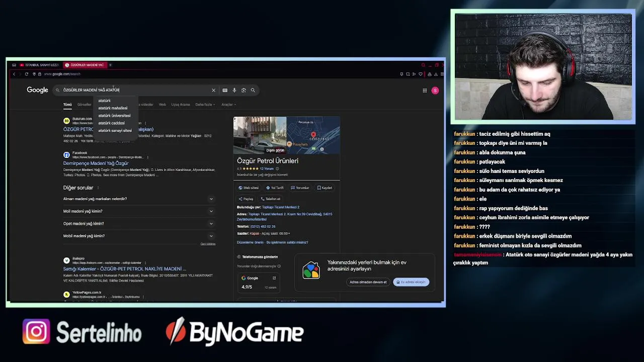Go back with the browser back arrow
The width and height of the screenshot is (644, 362).
pos(14,74)
